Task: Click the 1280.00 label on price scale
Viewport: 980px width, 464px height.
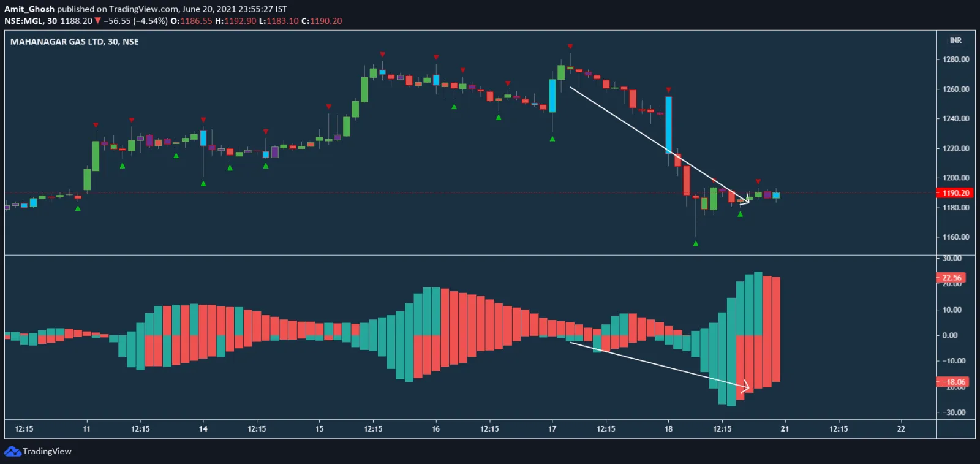Action: click(956, 59)
